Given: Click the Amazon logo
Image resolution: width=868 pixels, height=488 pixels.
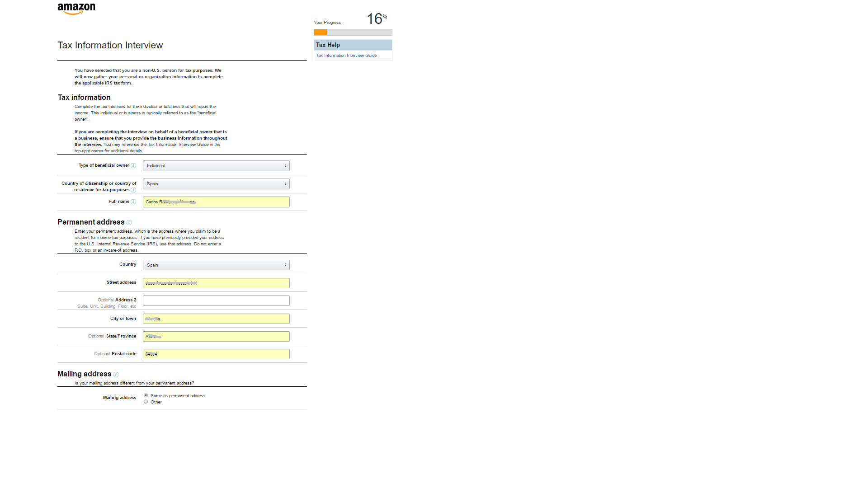Looking at the screenshot, I should pos(76,9).
